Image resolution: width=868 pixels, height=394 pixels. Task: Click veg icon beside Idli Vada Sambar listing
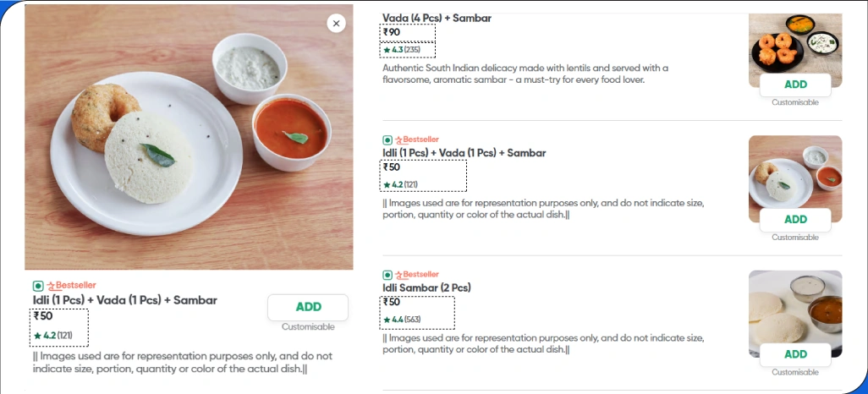[387, 140]
